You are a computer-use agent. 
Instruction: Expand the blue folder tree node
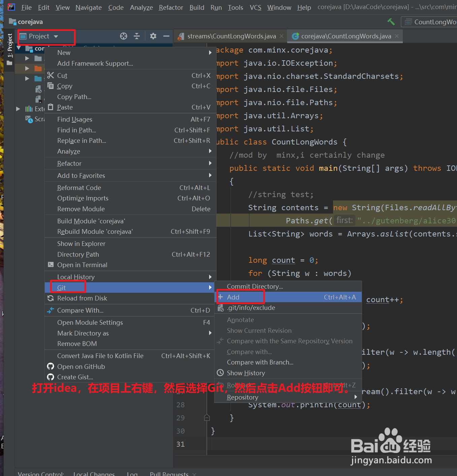point(27,78)
